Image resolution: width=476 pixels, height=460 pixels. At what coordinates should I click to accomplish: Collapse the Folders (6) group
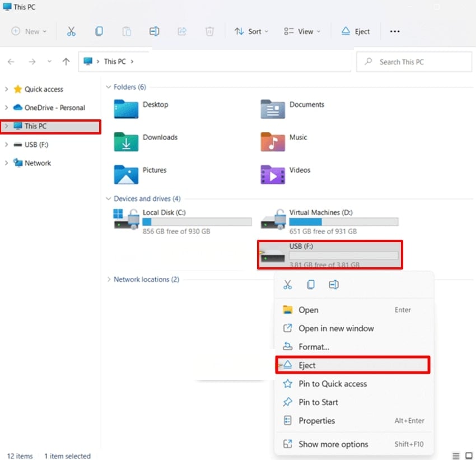pos(109,87)
